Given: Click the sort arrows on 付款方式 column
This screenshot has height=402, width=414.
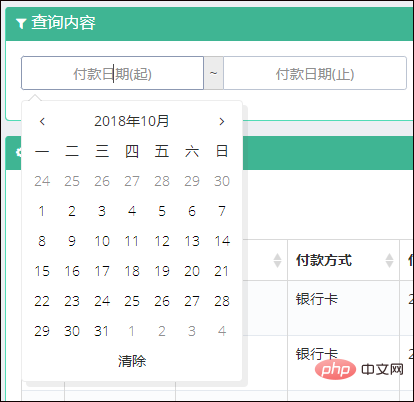Looking at the screenshot, I should click(389, 260).
